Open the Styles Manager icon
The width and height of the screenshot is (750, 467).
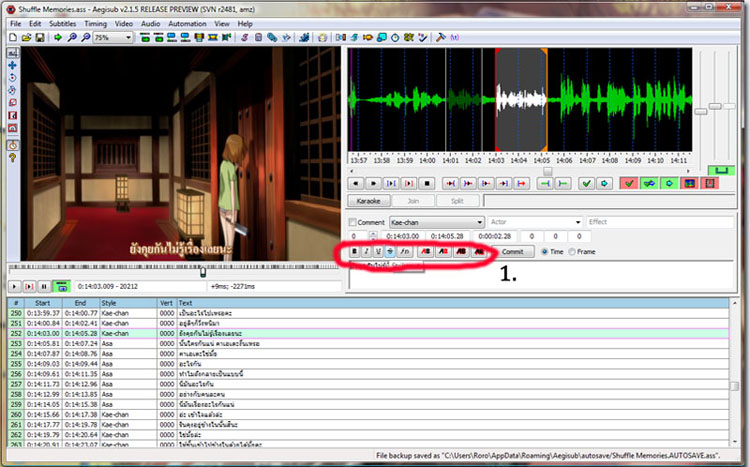[x=244, y=37]
